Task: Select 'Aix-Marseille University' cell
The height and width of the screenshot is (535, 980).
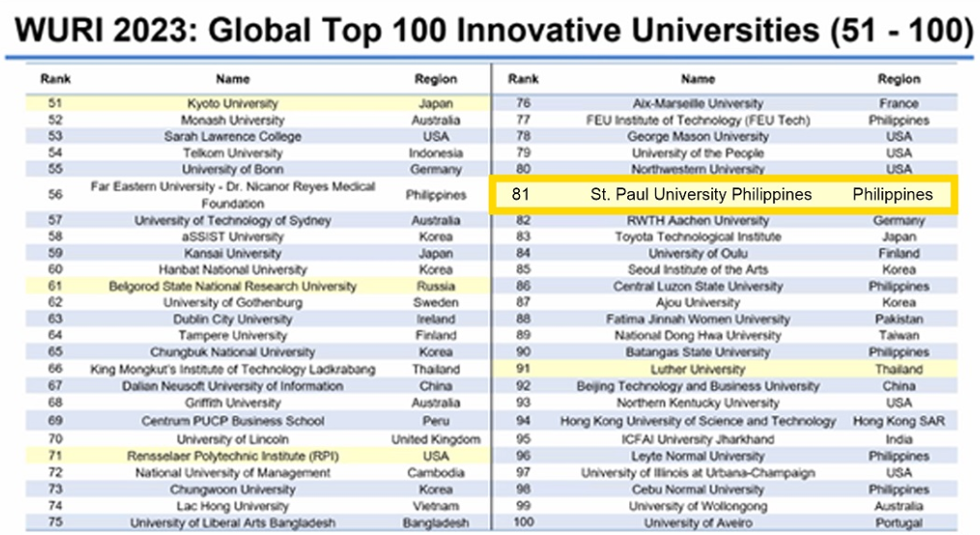Action: coord(698,103)
